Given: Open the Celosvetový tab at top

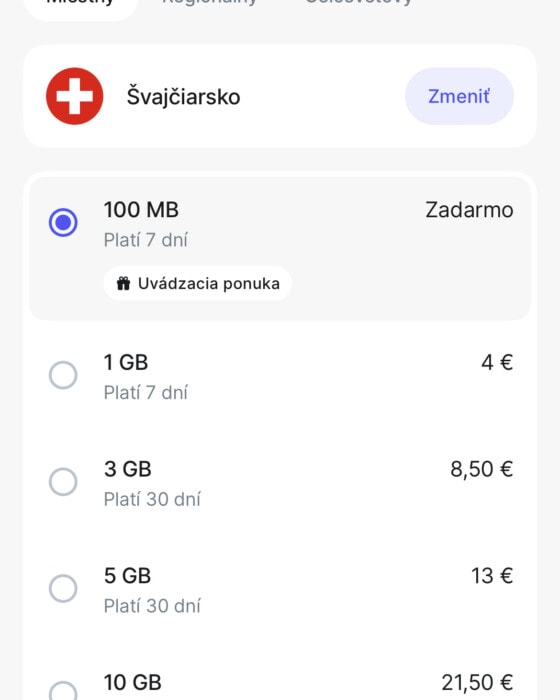Looking at the screenshot, I should pos(358,2).
